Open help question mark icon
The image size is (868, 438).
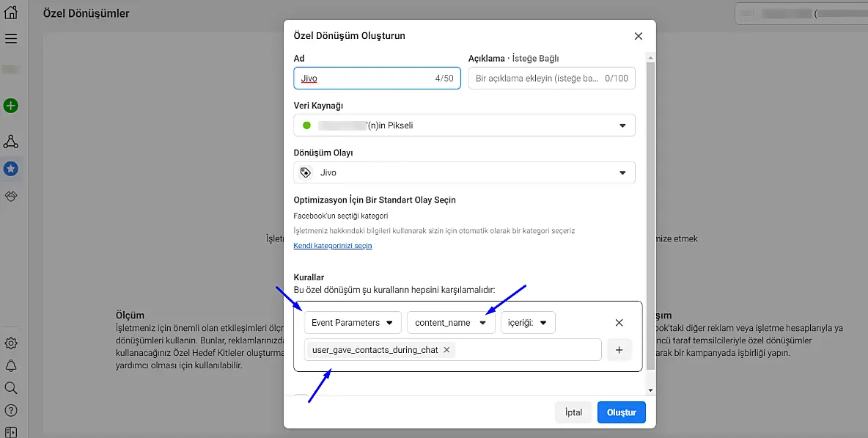11,410
